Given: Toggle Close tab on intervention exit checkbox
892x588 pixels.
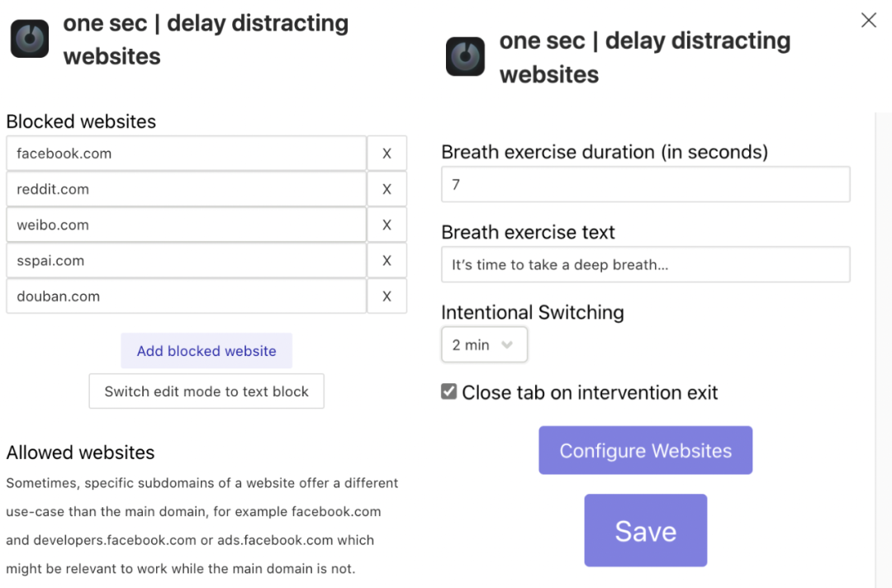Looking at the screenshot, I should point(449,391).
